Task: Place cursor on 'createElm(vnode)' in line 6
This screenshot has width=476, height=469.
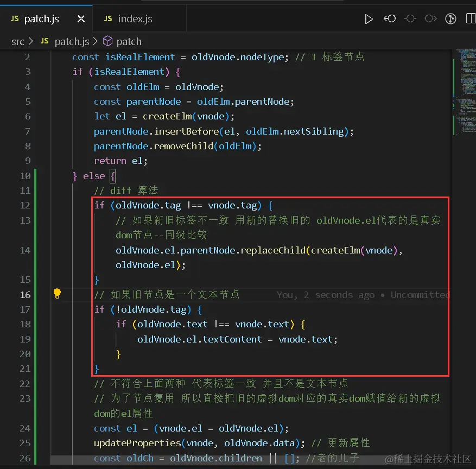Action: 186,116
